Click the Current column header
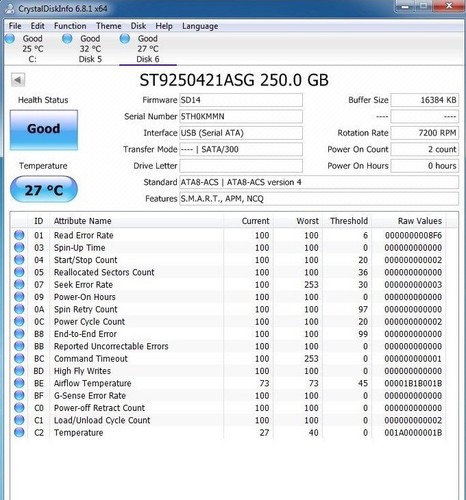Screen dimensions: 466x500 click(x=248, y=221)
